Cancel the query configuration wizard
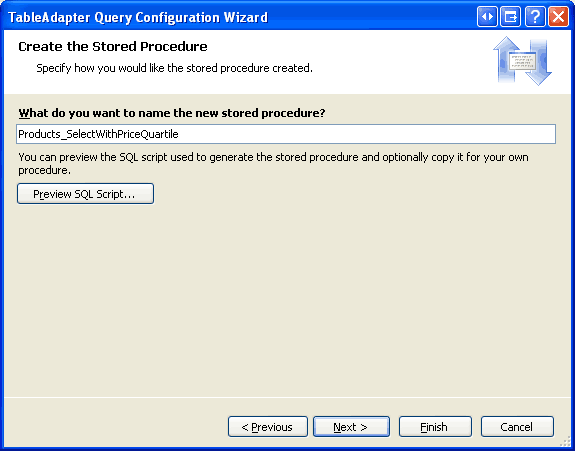The width and height of the screenshot is (575, 451). tap(517, 427)
